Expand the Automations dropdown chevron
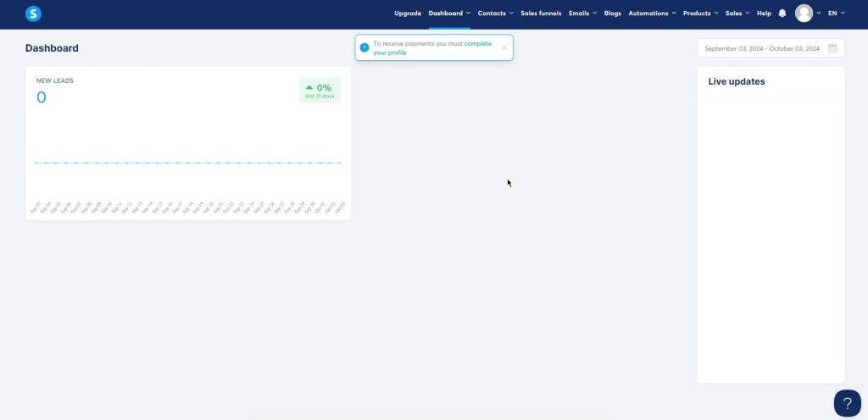Screen dimensions: 868x420 point(674,14)
